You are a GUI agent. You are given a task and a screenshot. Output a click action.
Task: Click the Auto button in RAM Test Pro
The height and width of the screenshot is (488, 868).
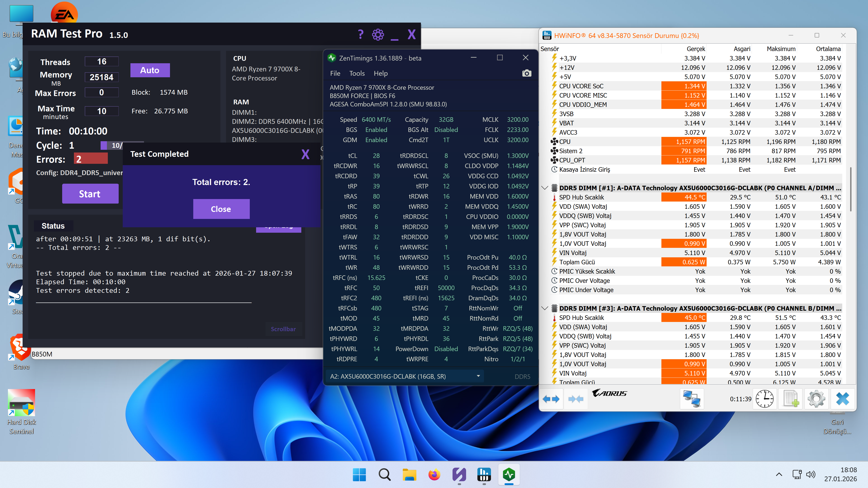tap(150, 70)
